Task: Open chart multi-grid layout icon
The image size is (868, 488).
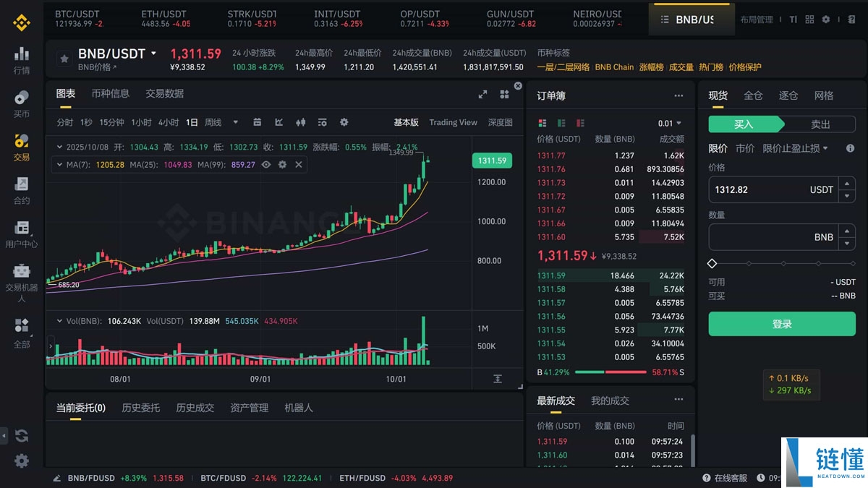Action: pyautogui.click(x=504, y=94)
